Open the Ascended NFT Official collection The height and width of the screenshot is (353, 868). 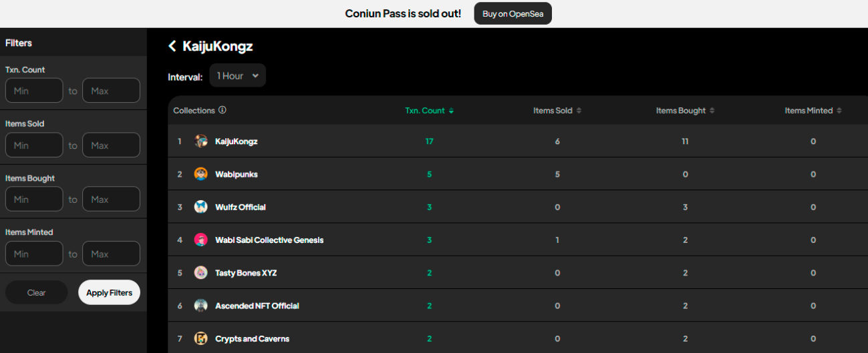pos(257,306)
